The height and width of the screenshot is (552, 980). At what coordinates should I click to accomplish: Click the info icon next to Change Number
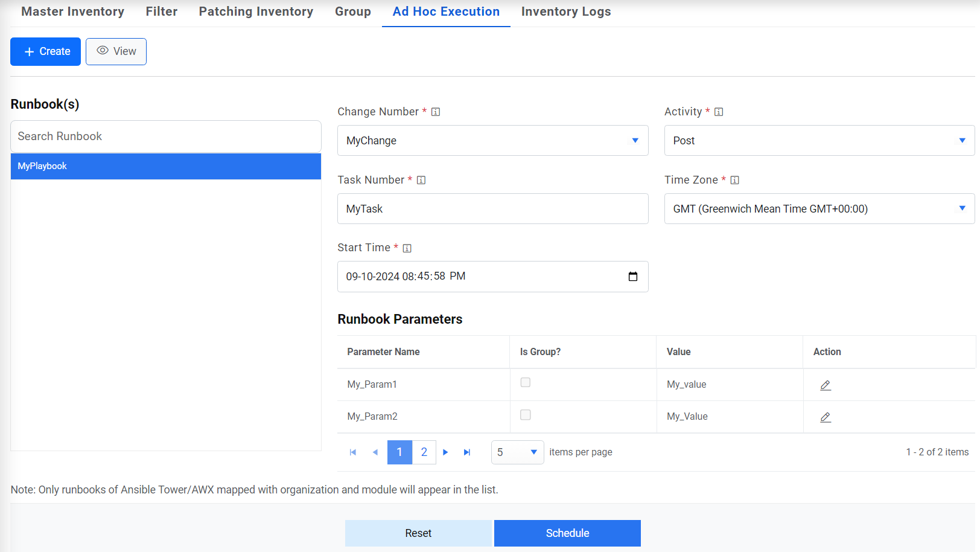pos(436,112)
